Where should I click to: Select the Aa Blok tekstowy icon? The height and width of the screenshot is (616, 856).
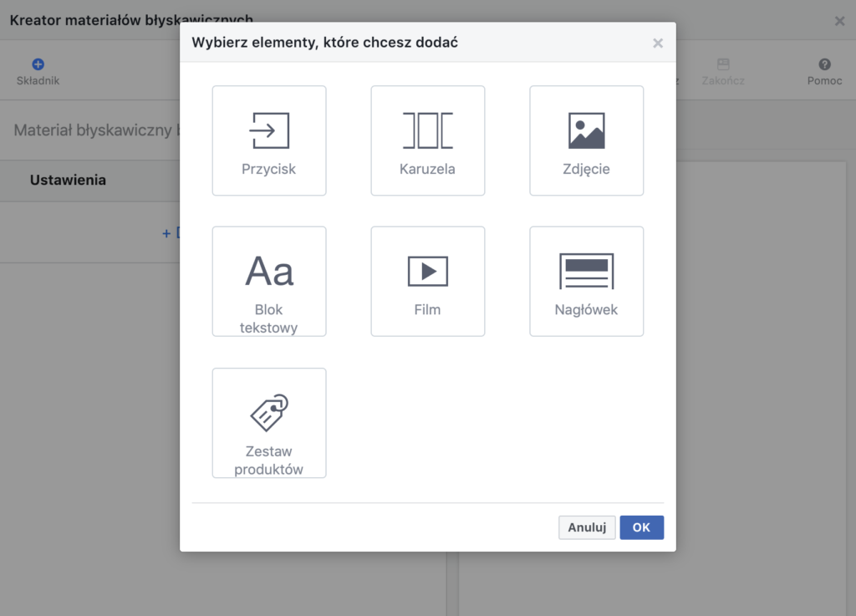click(269, 272)
